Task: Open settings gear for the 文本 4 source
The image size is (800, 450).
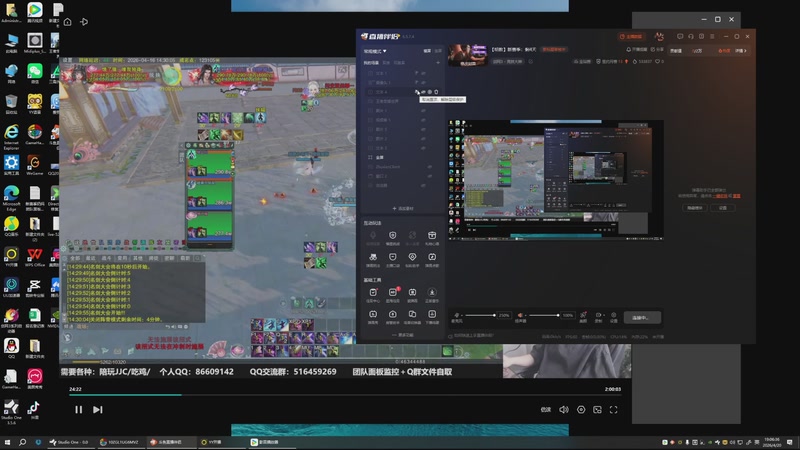Action: pyautogui.click(x=430, y=92)
